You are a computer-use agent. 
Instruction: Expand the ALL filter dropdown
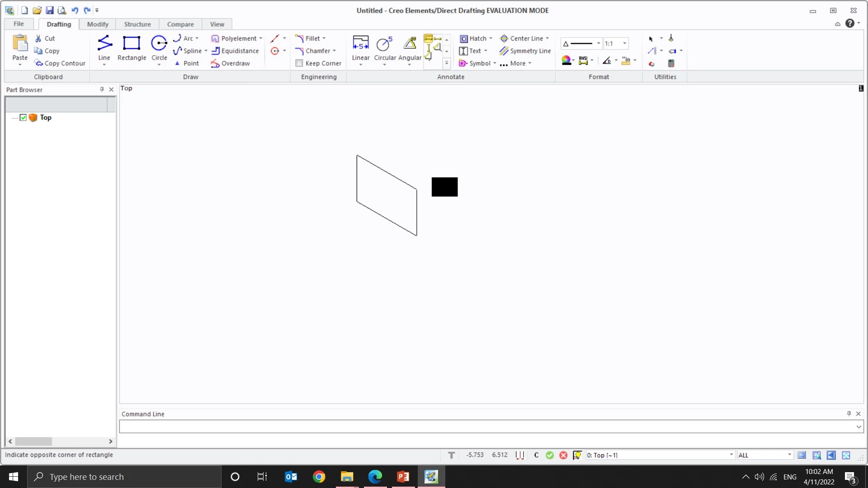tap(789, 455)
